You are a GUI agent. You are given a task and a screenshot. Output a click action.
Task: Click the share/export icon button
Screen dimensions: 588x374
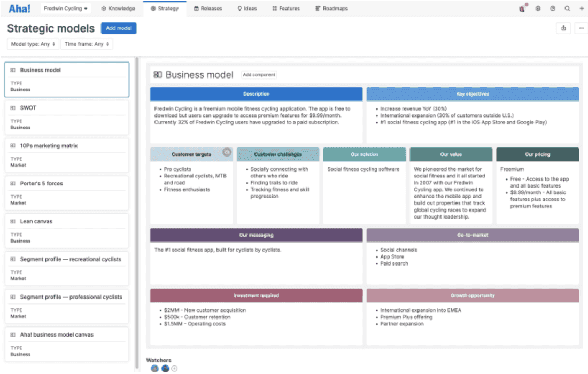(563, 28)
